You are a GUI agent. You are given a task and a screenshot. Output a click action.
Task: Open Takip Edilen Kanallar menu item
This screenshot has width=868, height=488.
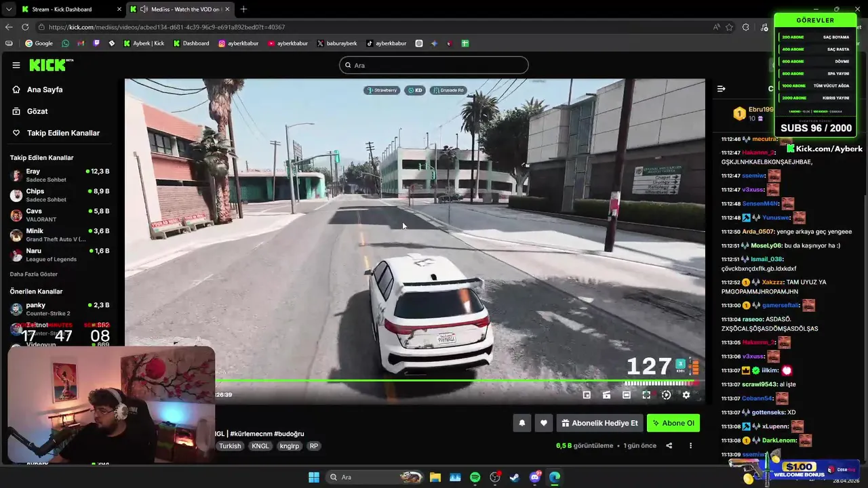point(57,133)
